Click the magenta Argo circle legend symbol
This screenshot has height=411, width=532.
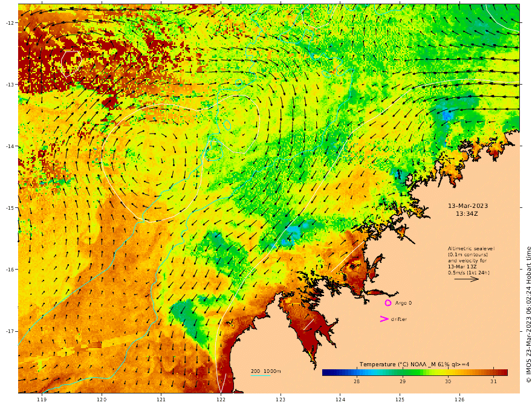point(388,303)
